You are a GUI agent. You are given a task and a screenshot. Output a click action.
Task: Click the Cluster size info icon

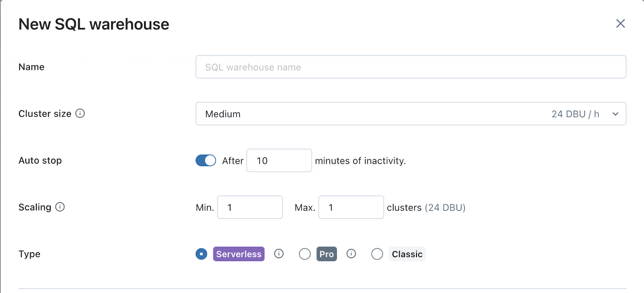point(80,113)
